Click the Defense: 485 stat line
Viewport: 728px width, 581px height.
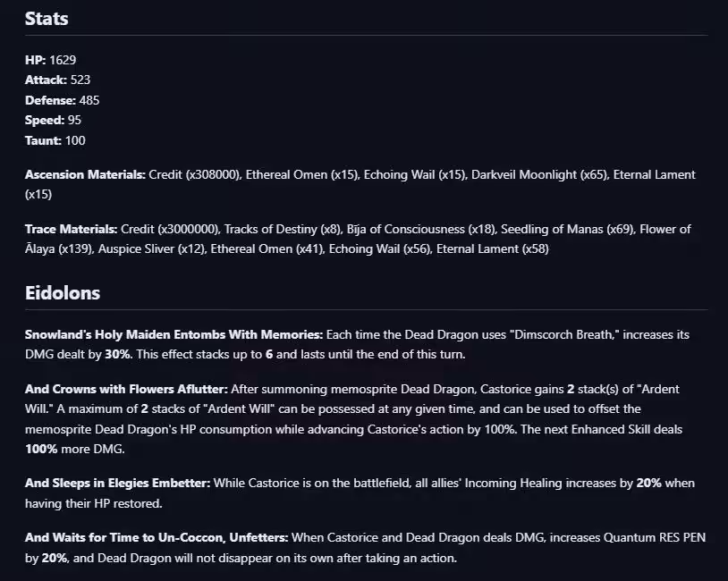click(x=63, y=100)
